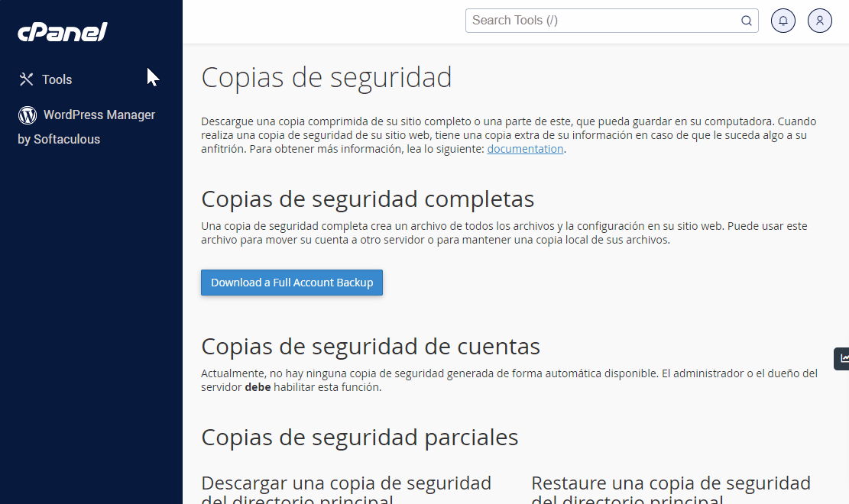Click Download a Full Account Backup
849x504 pixels.
pyautogui.click(x=292, y=283)
